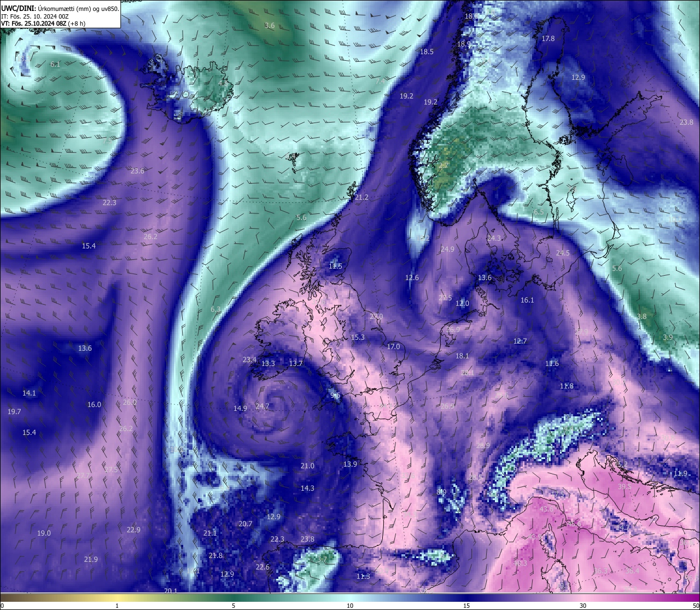Click the 23.6 value label
The image size is (700, 610).
tap(138, 171)
